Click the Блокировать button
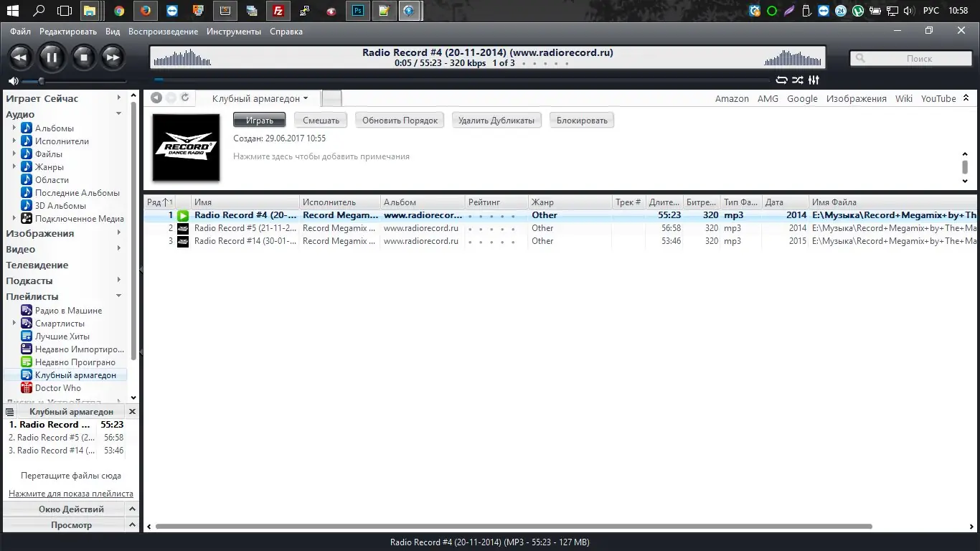Viewport: 980px width, 551px height. point(582,121)
